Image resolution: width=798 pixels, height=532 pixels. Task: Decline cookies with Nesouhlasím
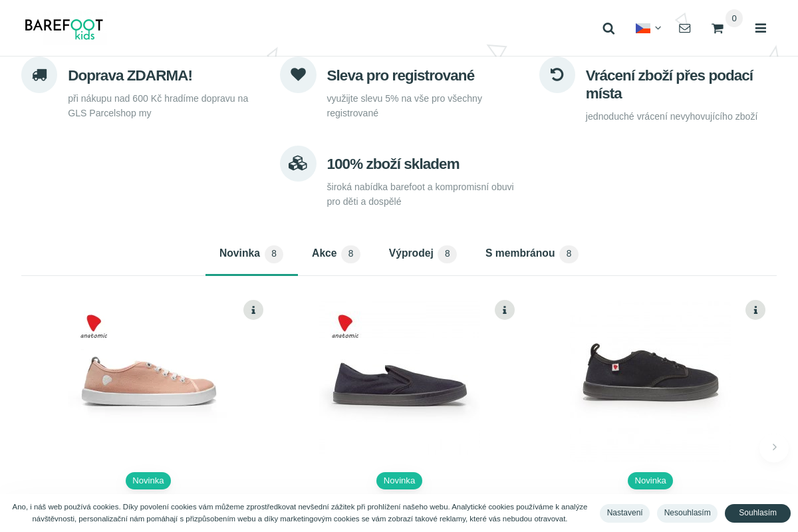coord(687,513)
